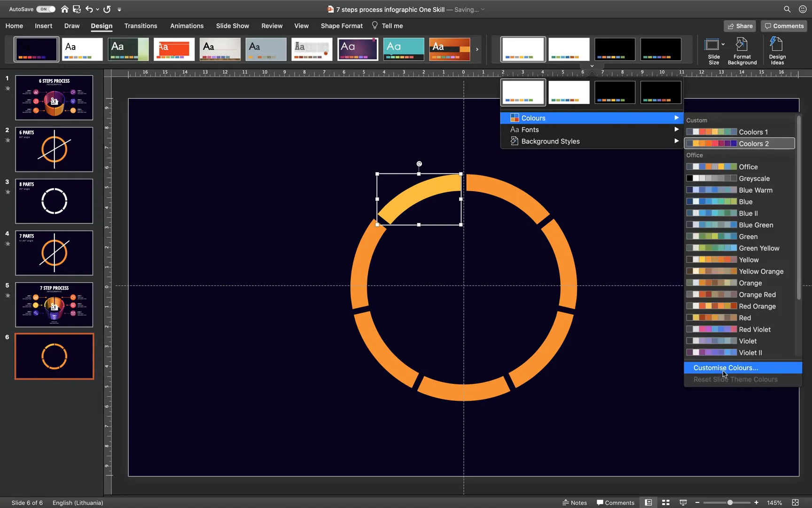Viewport: 812px width, 508px height.
Task: Switch to grid view using the status bar icon
Action: click(x=665, y=502)
